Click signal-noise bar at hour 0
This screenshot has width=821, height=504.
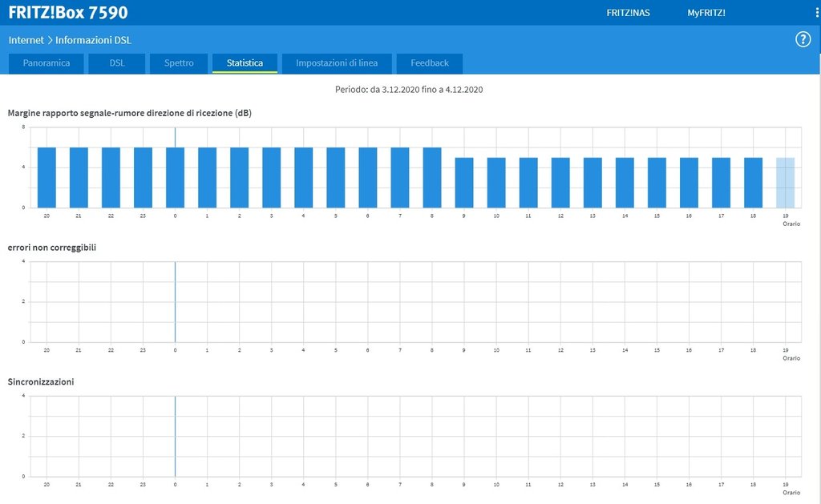176,177
